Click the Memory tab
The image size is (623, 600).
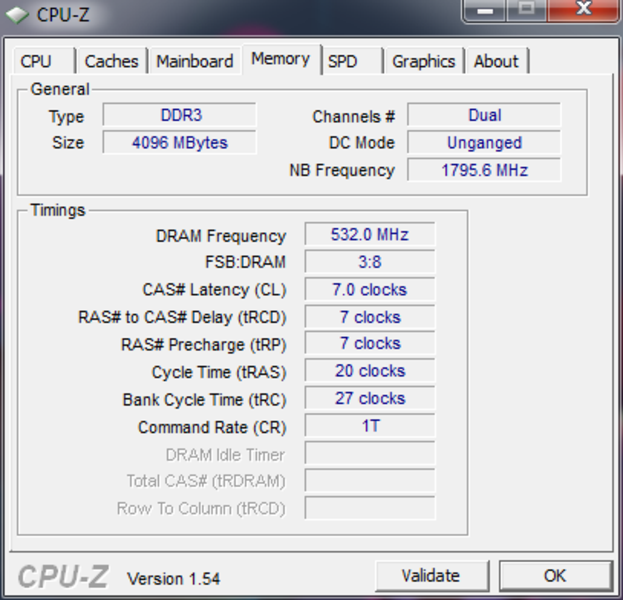[x=280, y=59]
